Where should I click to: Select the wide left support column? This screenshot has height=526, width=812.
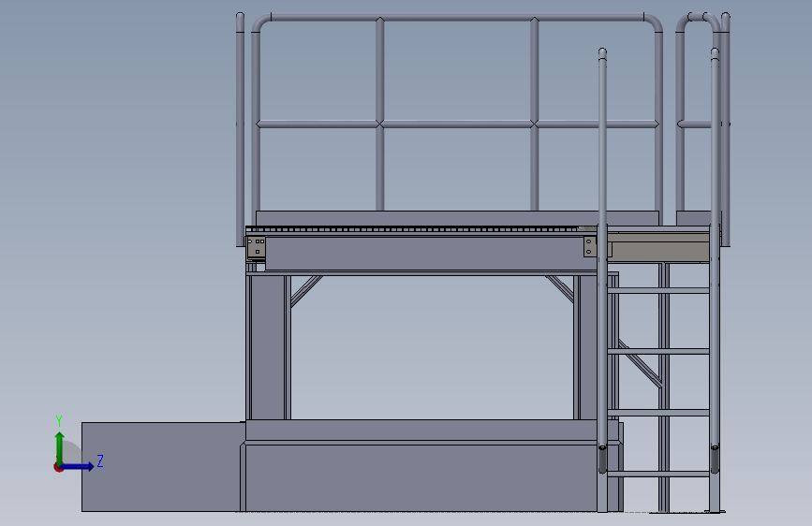(x=268, y=347)
